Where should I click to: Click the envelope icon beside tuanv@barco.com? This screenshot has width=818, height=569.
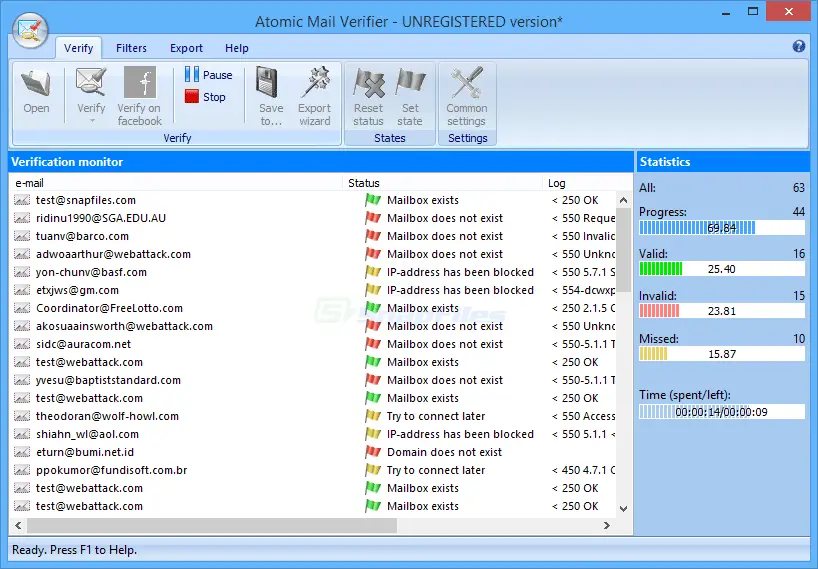point(21,236)
